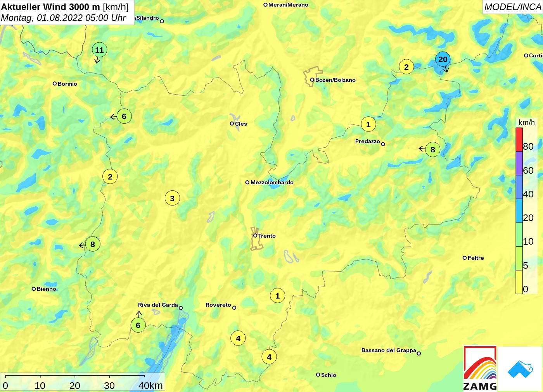
Task: Select the legend value 80
Action: coord(528,147)
